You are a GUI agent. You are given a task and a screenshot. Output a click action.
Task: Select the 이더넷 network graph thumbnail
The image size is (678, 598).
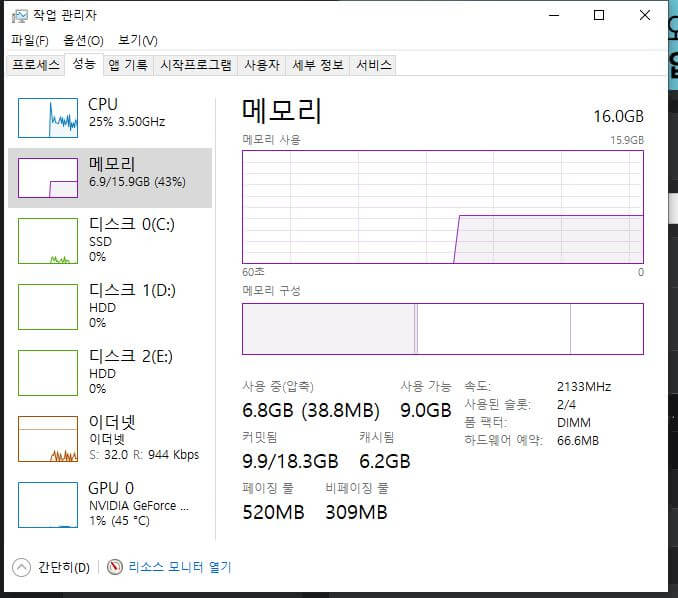pyautogui.click(x=48, y=439)
